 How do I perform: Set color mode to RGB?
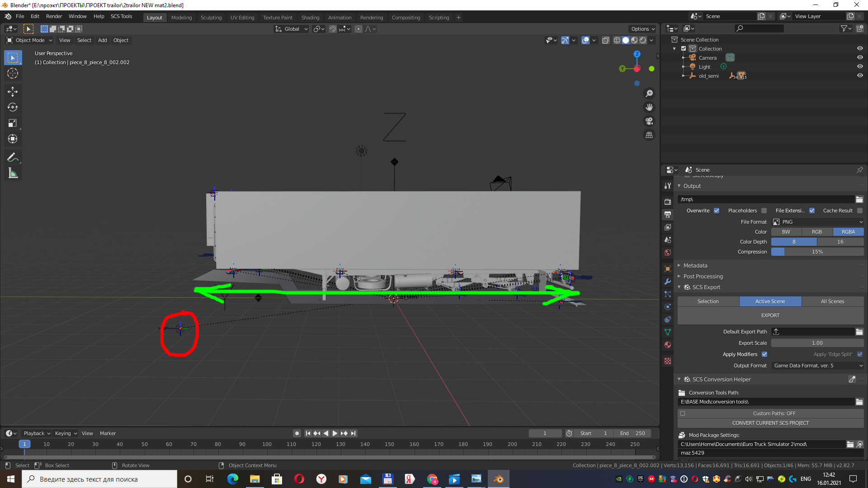[817, 232]
